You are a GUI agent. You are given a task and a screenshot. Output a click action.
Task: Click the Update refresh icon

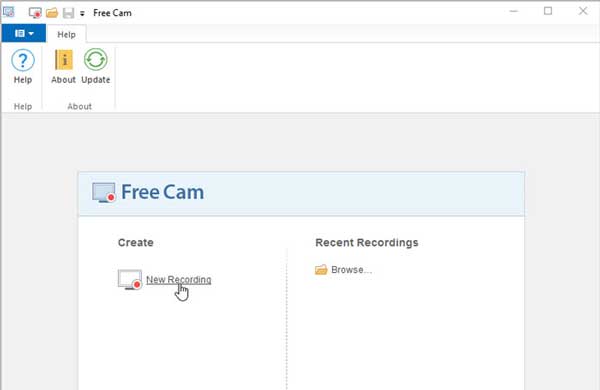95,59
